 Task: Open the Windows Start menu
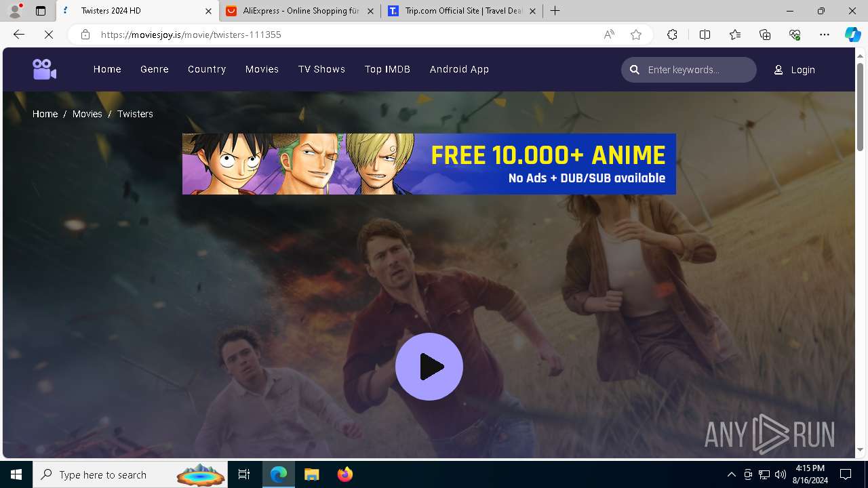[x=16, y=474]
